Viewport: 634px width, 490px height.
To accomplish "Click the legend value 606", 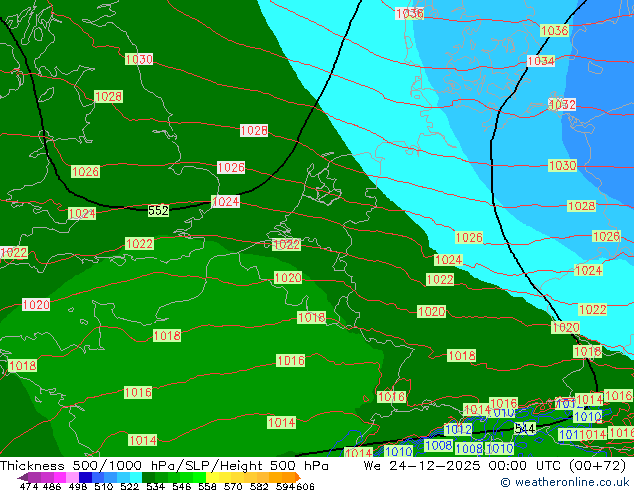I will click(x=305, y=486).
